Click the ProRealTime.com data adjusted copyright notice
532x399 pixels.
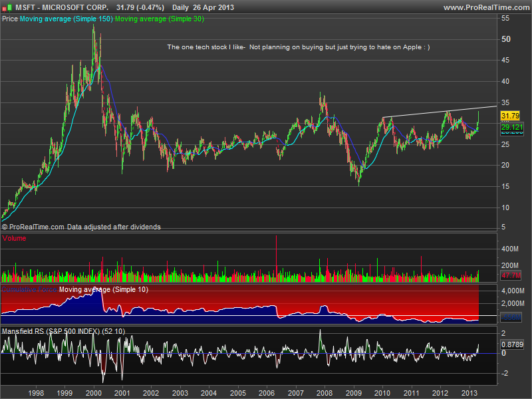81,227
